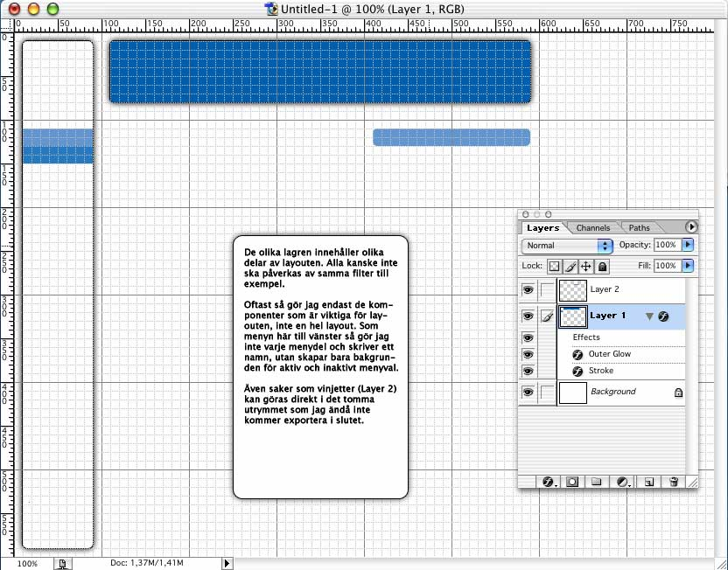Collapse the Layer 1 effects list
728x570 pixels.
point(649,316)
